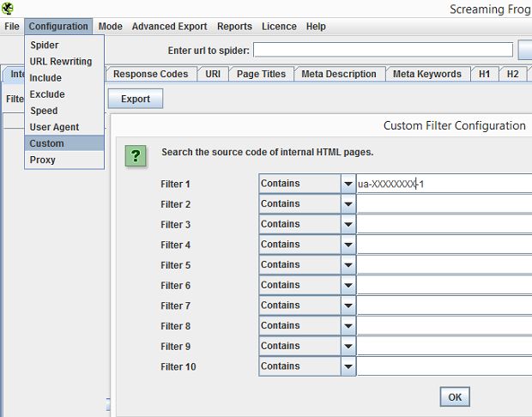Click the Filter 3 text input

pyautogui.click(x=444, y=225)
